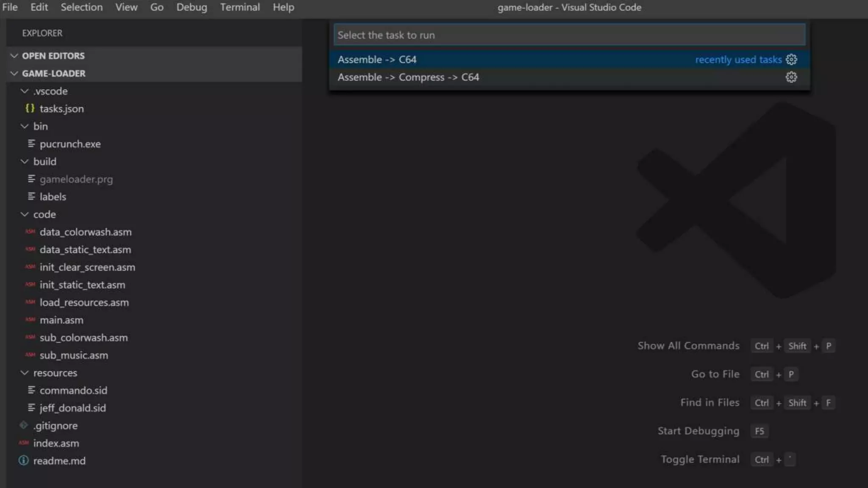Click gear icon for Assemble -> Compress -> C64
The image size is (868, 488).
(x=791, y=77)
